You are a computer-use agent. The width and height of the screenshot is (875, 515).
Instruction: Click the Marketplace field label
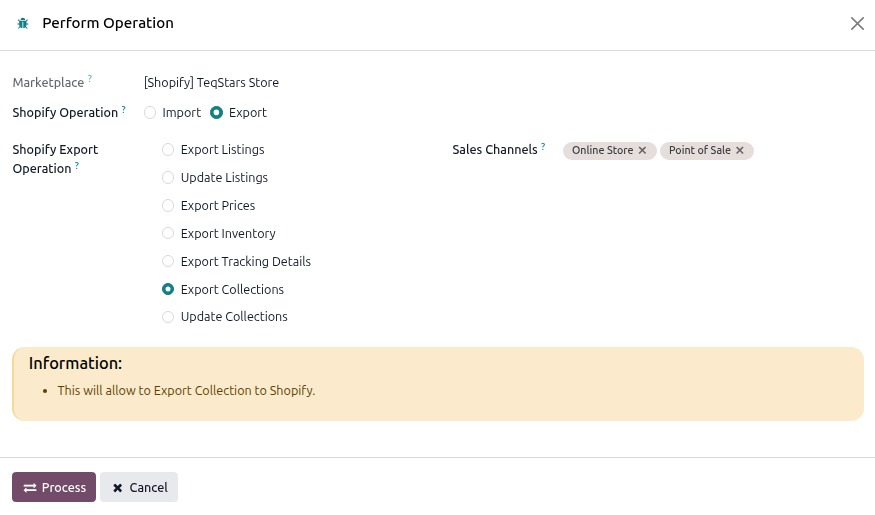[x=49, y=83]
